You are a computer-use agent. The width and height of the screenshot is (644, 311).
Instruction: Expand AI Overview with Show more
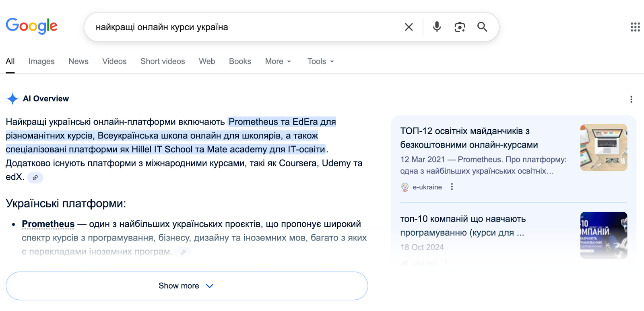pyautogui.click(x=187, y=286)
